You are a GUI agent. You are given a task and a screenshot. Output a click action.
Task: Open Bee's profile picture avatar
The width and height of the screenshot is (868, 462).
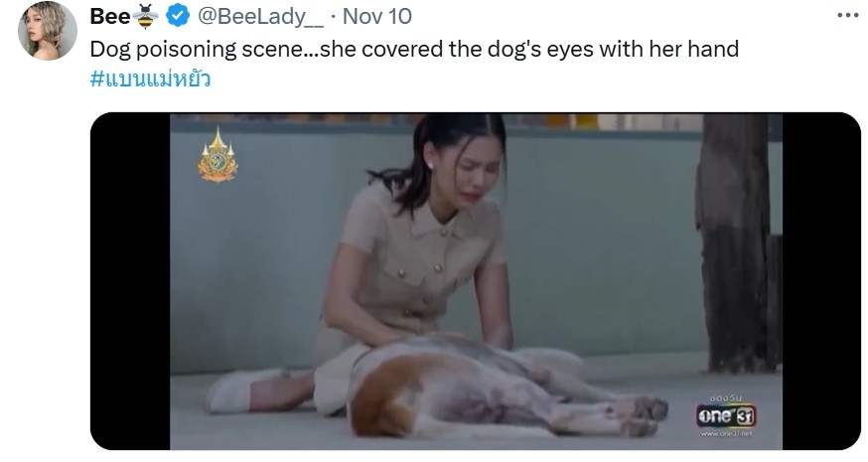click(x=48, y=30)
